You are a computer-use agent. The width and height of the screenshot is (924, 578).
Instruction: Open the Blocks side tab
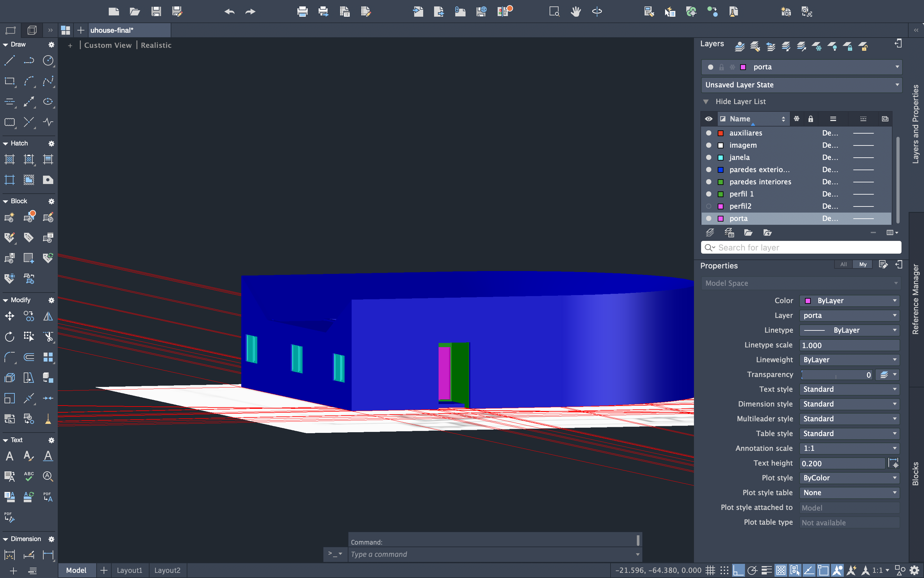(x=916, y=474)
